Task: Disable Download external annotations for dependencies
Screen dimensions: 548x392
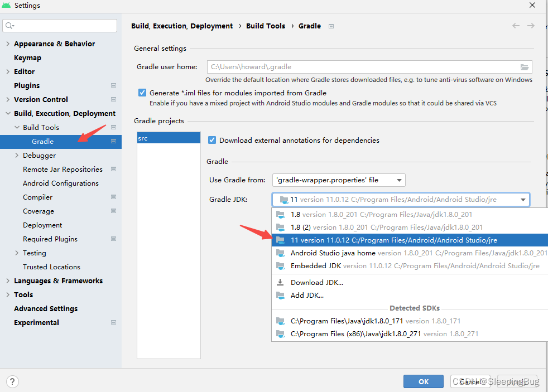Action: coord(212,140)
